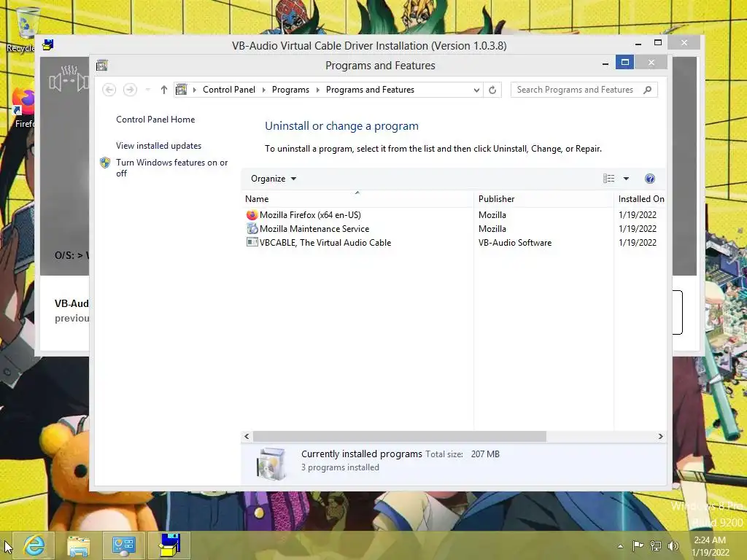
Task: Click Programs and Features window title icon
Action: click(102, 65)
